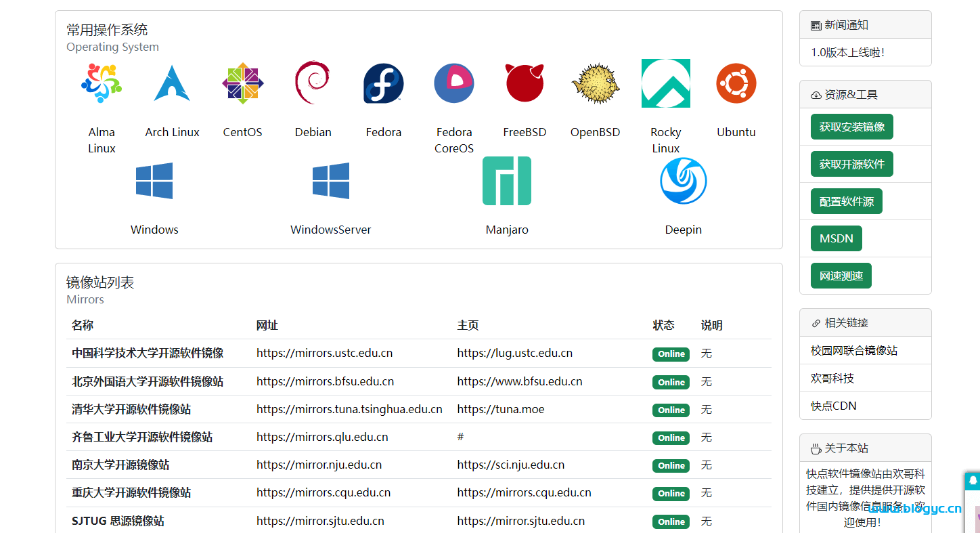
Task: Open https://mirrors.bfsu.edu.cn mirror URL
Action: 325,381
